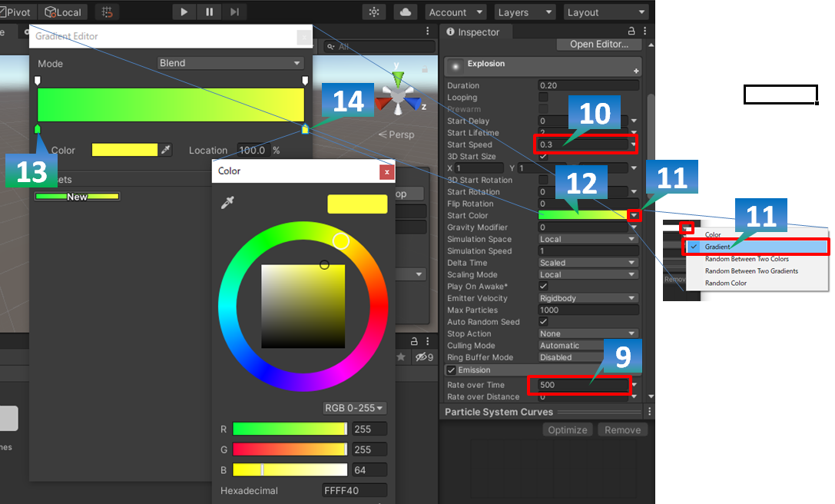Select the green color key marker

pos(38,129)
